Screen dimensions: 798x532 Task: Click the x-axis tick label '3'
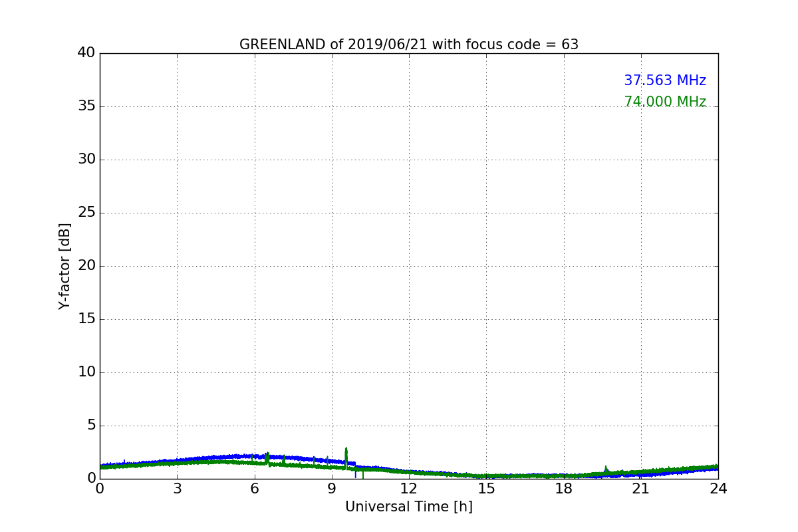click(x=177, y=489)
